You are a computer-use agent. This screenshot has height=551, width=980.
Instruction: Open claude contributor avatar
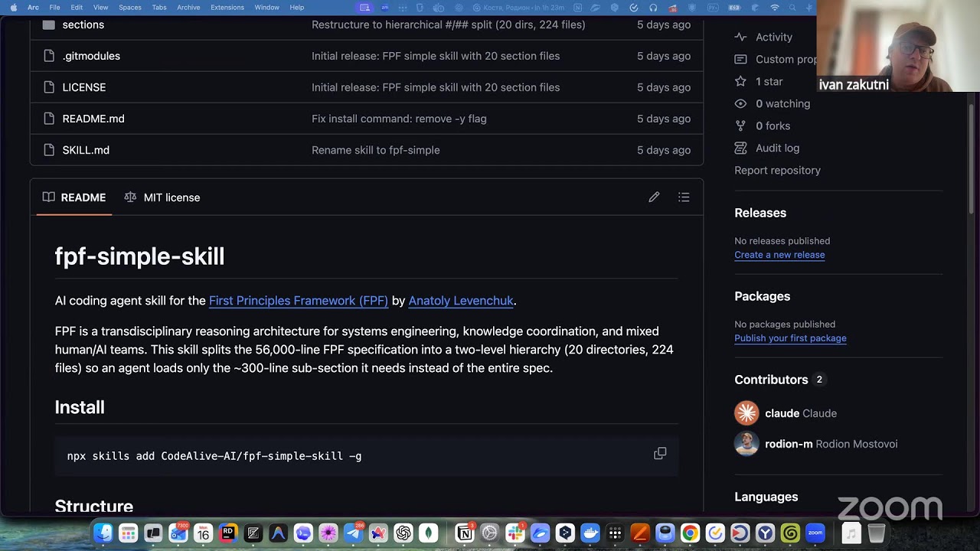pos(746,413)
